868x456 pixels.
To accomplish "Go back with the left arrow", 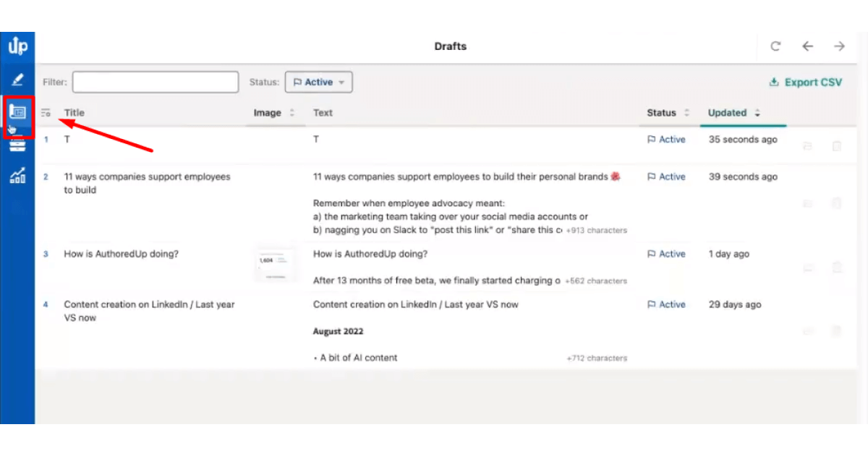I will [807, 46].
